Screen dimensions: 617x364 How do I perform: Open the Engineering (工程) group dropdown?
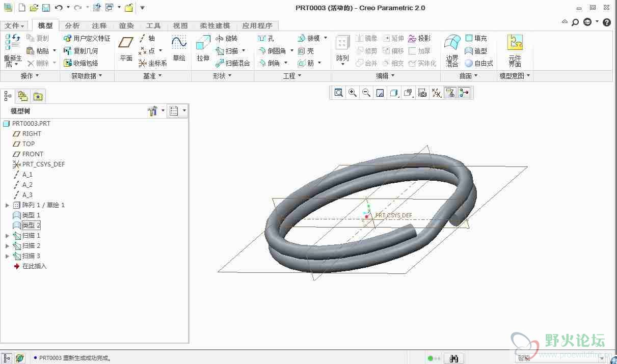point(292,76)
